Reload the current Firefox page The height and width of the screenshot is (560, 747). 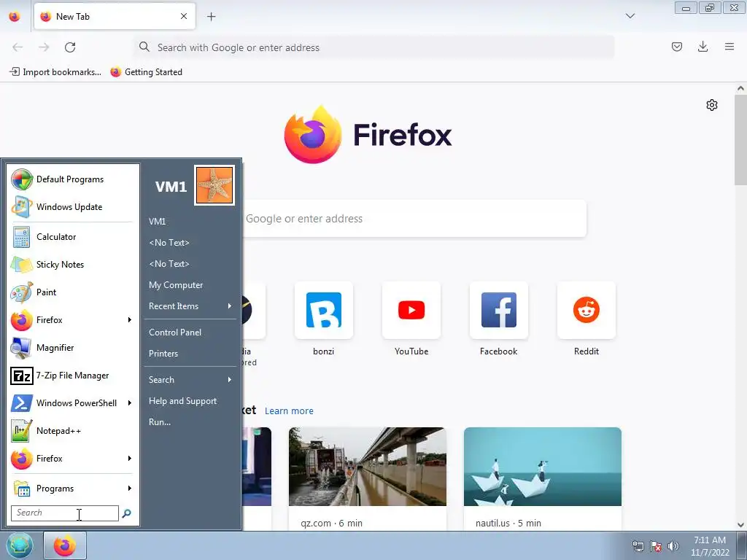click(70, 47)
